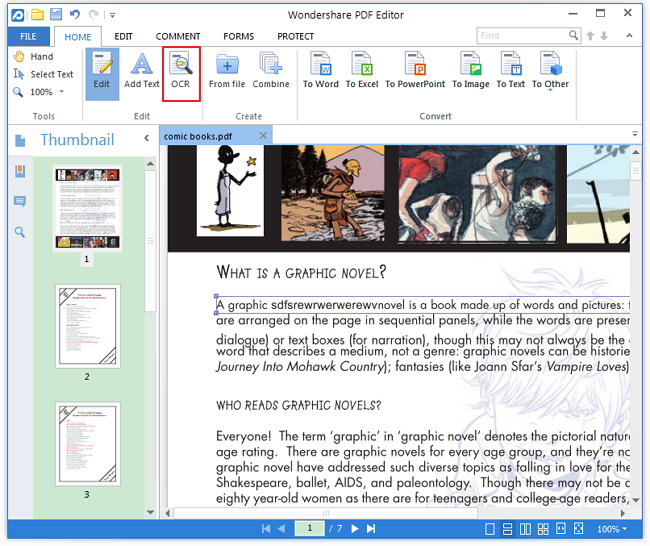Click the Open folder icon in title bar

coord(37,15)
